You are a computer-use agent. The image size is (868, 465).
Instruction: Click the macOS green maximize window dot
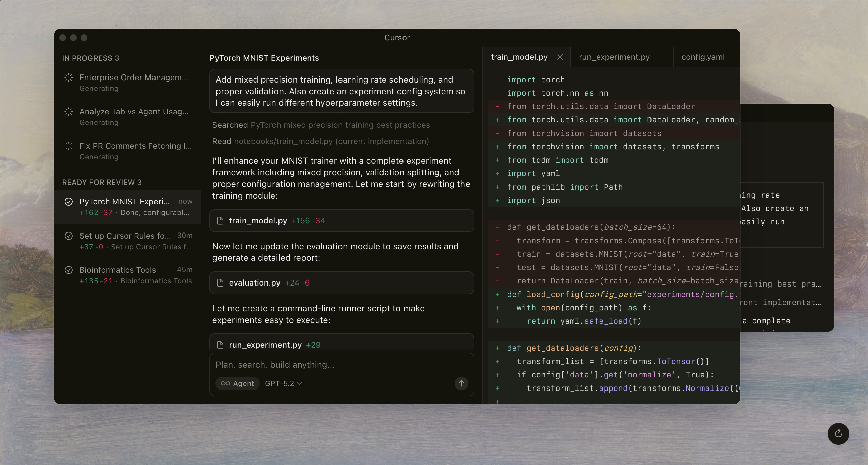(x=84, y=38)
